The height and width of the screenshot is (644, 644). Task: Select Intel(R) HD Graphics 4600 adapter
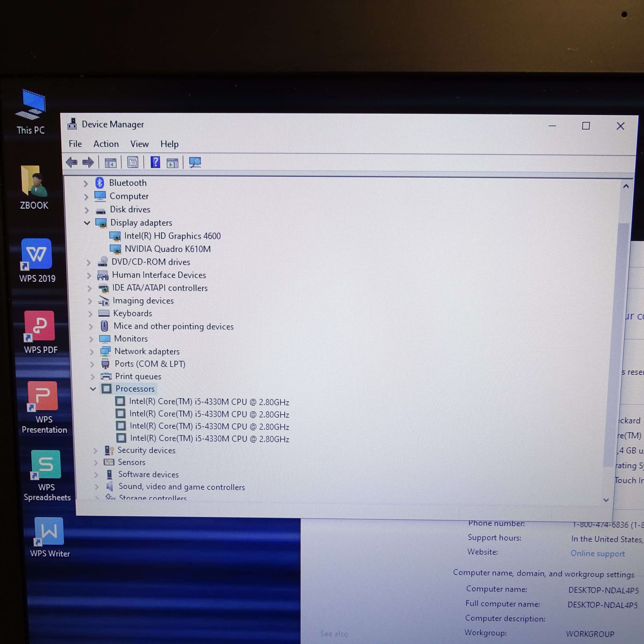click(x=172, y=236)
